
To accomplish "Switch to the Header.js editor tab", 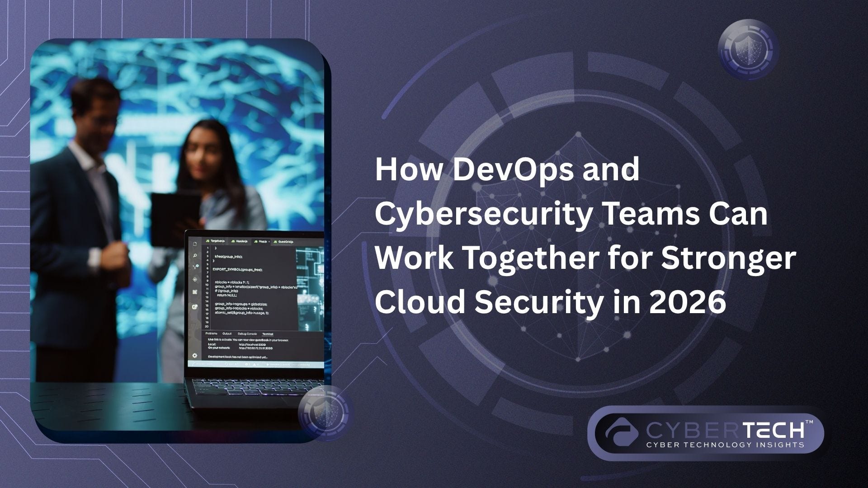I will click(240, 242).
